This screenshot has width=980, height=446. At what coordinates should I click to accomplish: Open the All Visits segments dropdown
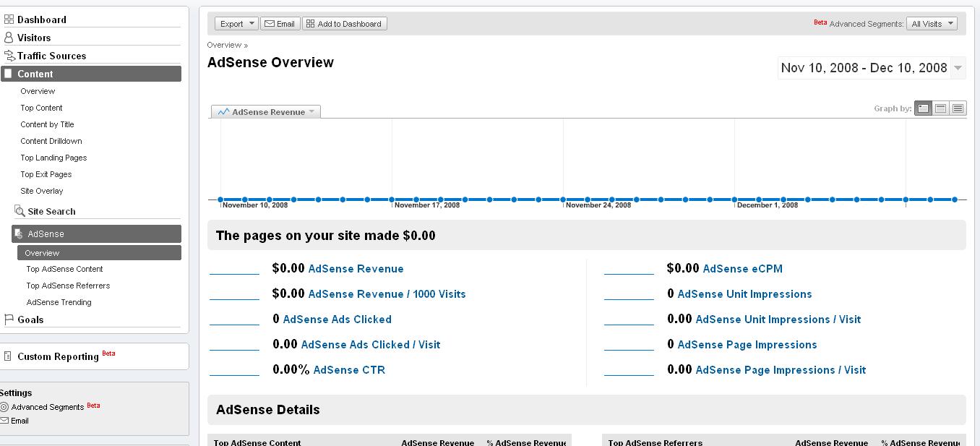(932, 24)
